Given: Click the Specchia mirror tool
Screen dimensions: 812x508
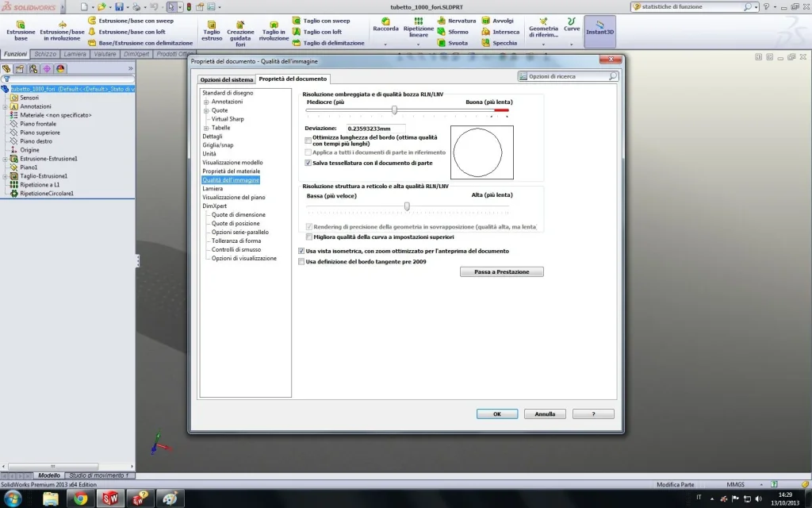Looking at the screenshot, I should [x=500, y=43].
